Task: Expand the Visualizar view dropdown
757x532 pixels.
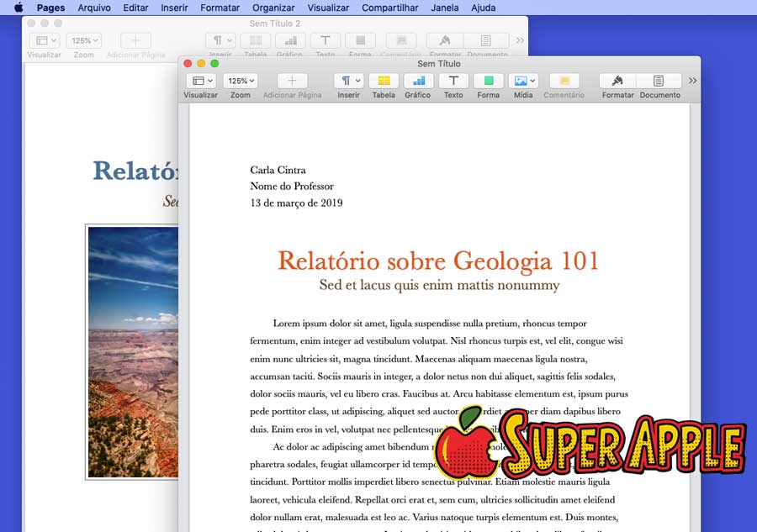Action: 200,81
